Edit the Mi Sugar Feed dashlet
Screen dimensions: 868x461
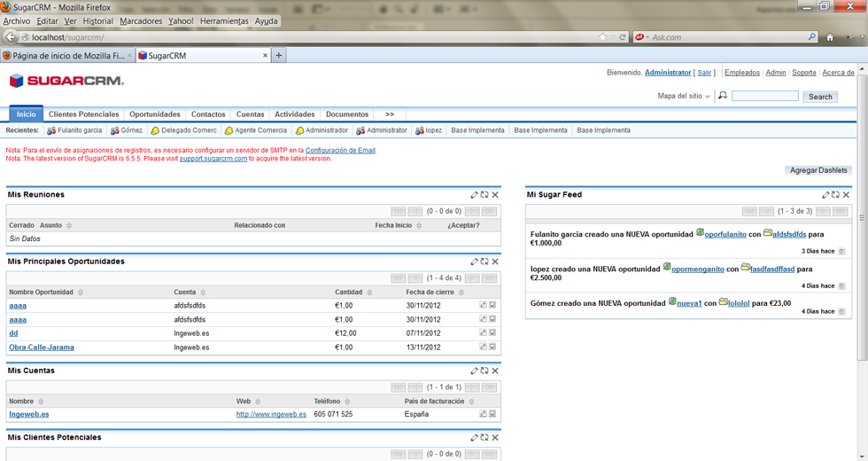825,194
